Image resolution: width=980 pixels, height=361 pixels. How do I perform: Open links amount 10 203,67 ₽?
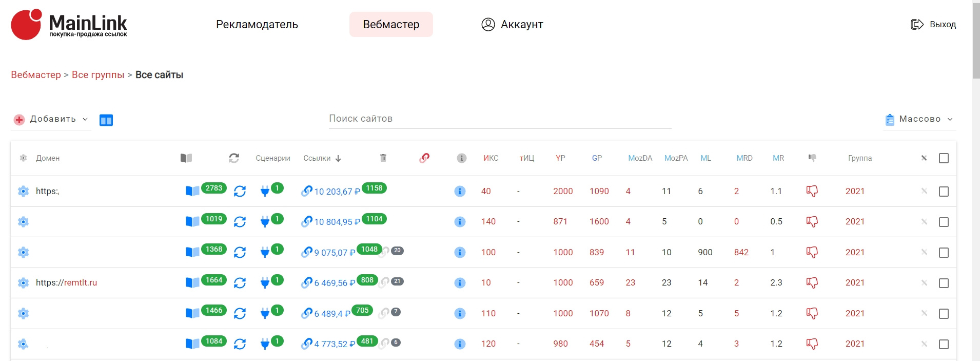pyautogui.click(x=337, y=192)
